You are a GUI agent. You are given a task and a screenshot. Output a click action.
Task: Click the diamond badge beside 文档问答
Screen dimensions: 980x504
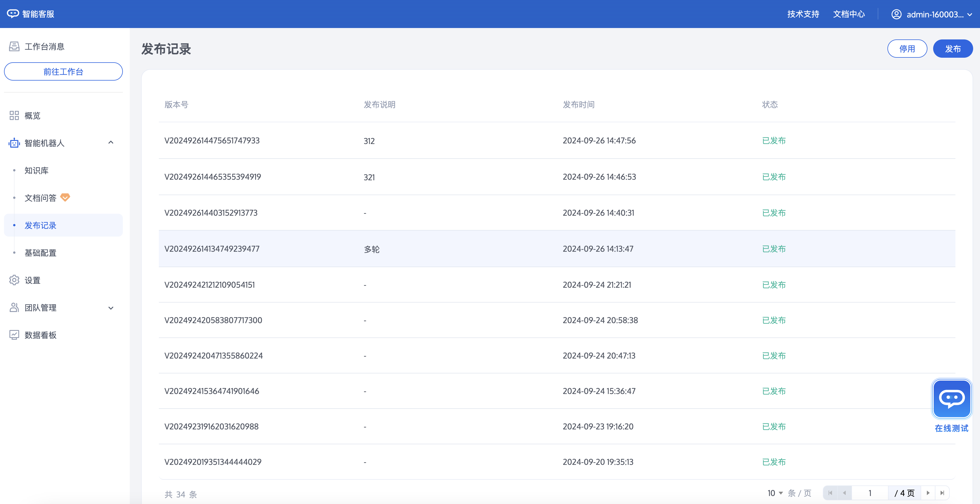pyautogui.click(x=65, y=197)
